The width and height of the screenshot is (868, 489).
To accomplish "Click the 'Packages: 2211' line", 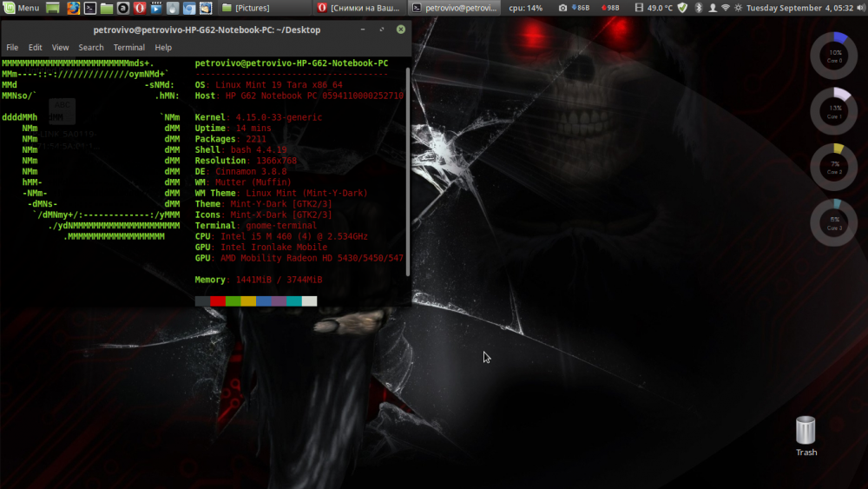I will [230, 139].
